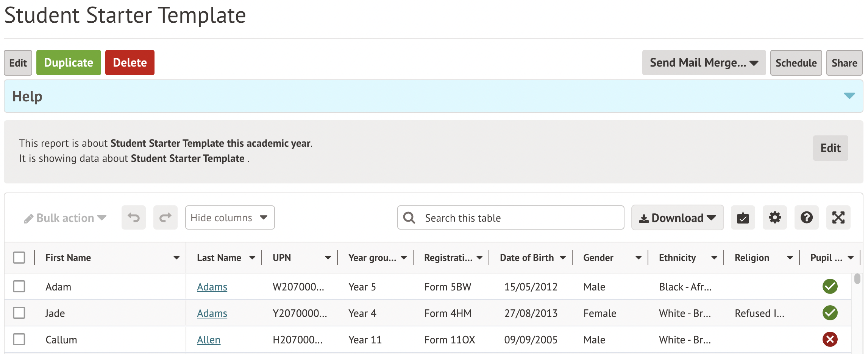Expand table to fullscreen view
Image resolution: width=868 pixels, height=354 pixels.
coord(838,217)
